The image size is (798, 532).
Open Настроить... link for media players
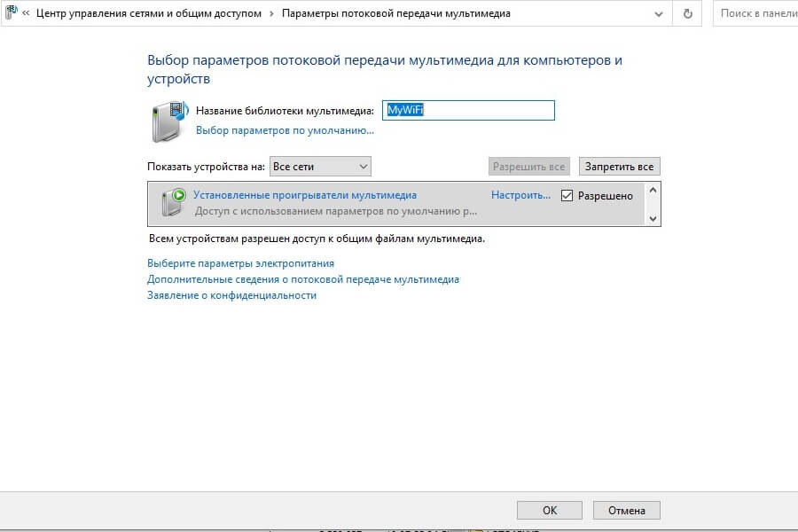tap(520, 195)
